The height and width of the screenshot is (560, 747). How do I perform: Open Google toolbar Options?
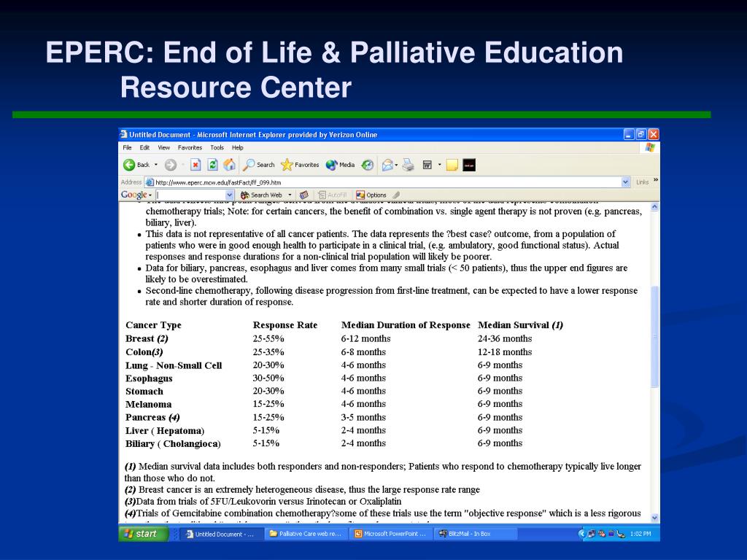[371, 195]
